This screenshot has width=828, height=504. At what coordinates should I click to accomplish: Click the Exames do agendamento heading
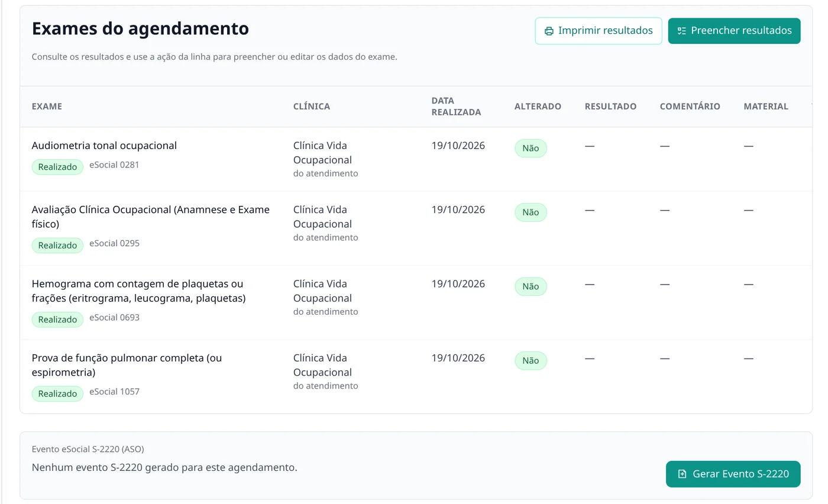tap(140, 28)
